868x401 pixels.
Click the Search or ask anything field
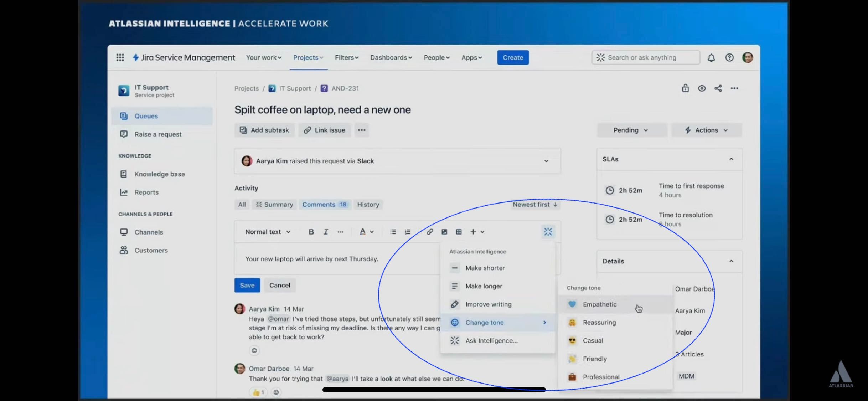[x=646, y=57]
